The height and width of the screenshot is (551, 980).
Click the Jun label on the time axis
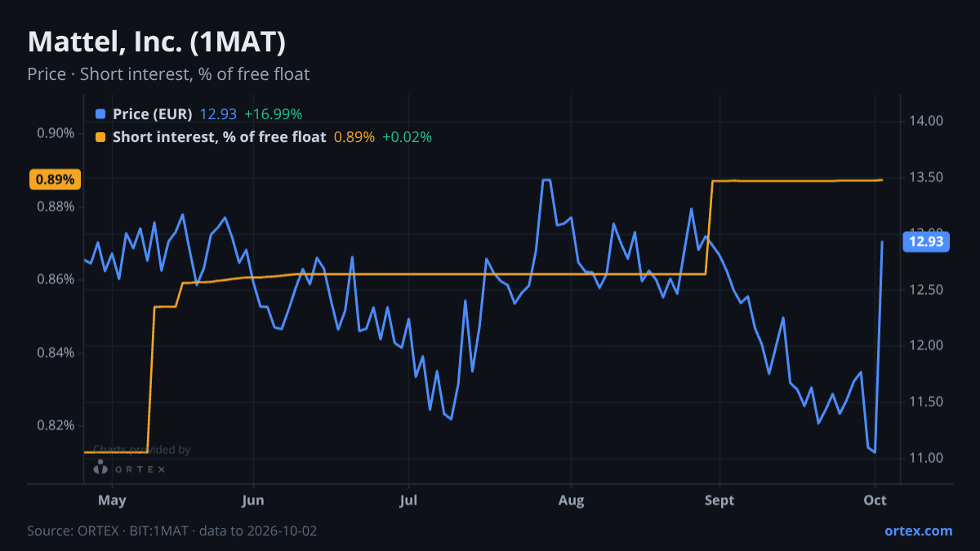(x=253, y=500)
